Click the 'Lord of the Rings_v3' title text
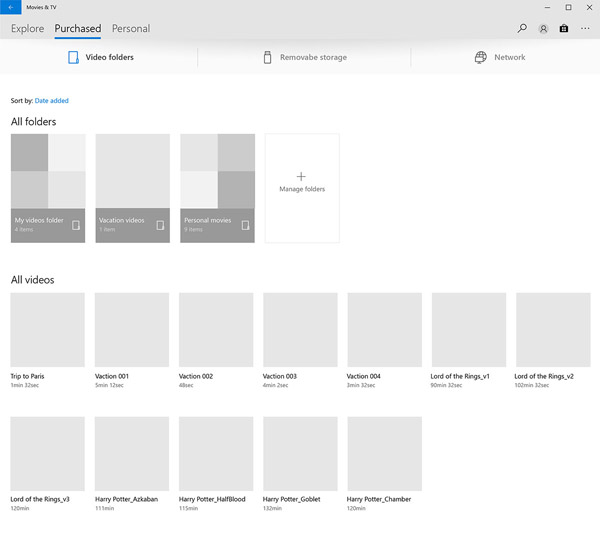The height and width of the screenshot is (545, 600). 40,499
